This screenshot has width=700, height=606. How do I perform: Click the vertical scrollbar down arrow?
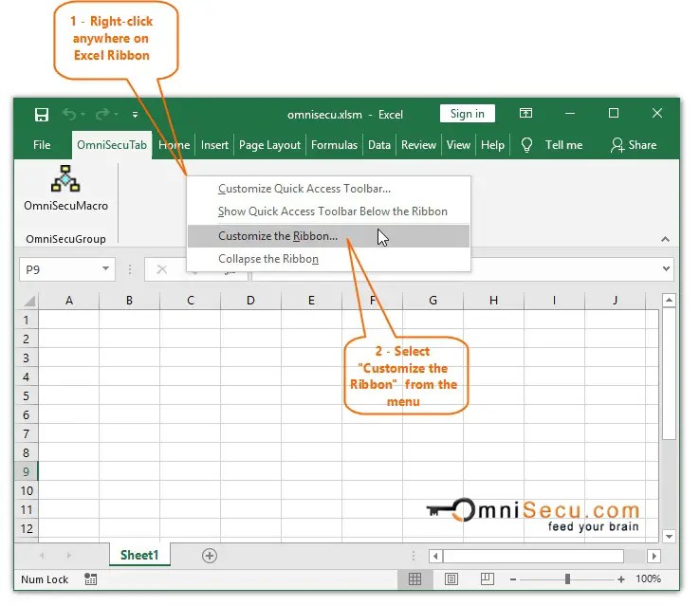tap(669, 537)
